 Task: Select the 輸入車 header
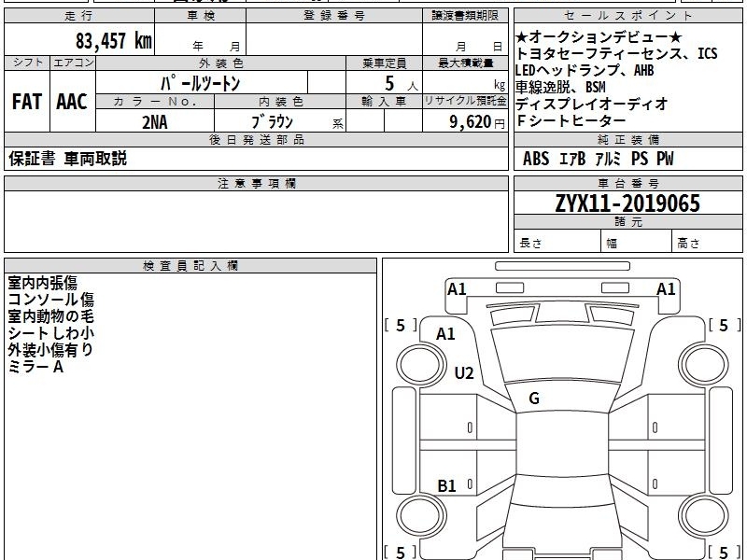click(x=384, y=102)
